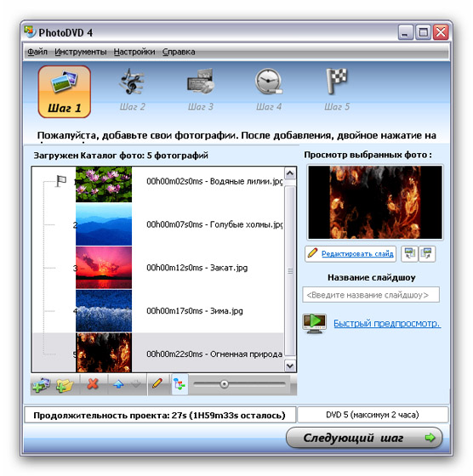Click the pencil edit icon in the list toolbar

pos(157,383)
